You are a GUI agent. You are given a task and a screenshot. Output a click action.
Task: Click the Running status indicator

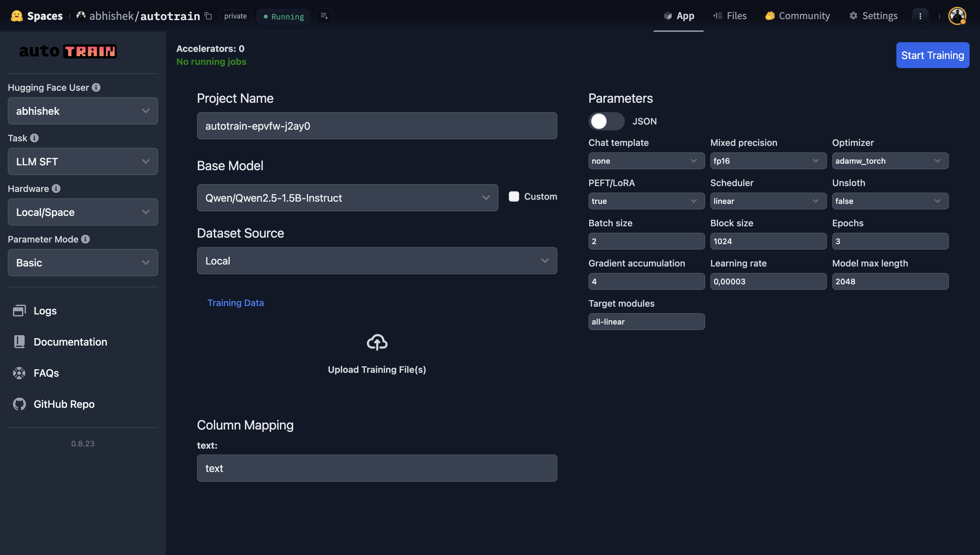click(283, 17)
